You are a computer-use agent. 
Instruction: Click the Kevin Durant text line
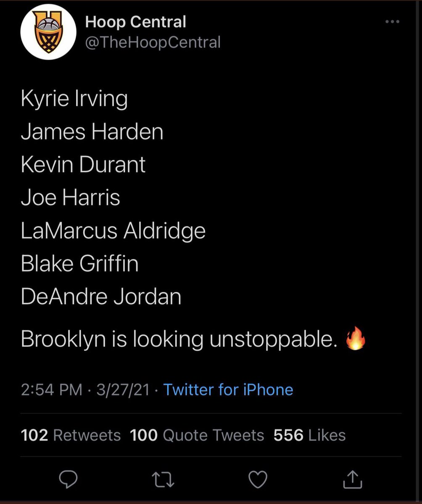pos(83,165)
